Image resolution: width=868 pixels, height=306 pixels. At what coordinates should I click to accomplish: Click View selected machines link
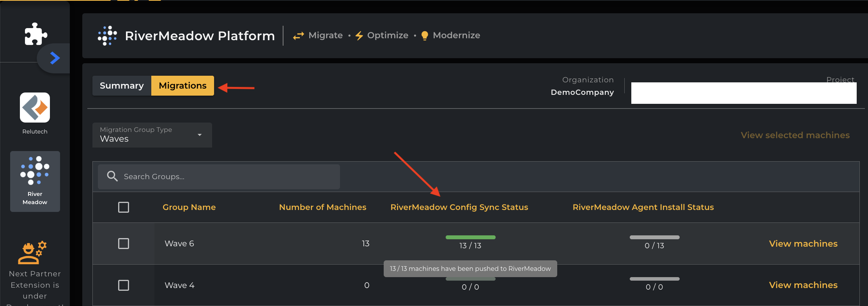[795, 135]
